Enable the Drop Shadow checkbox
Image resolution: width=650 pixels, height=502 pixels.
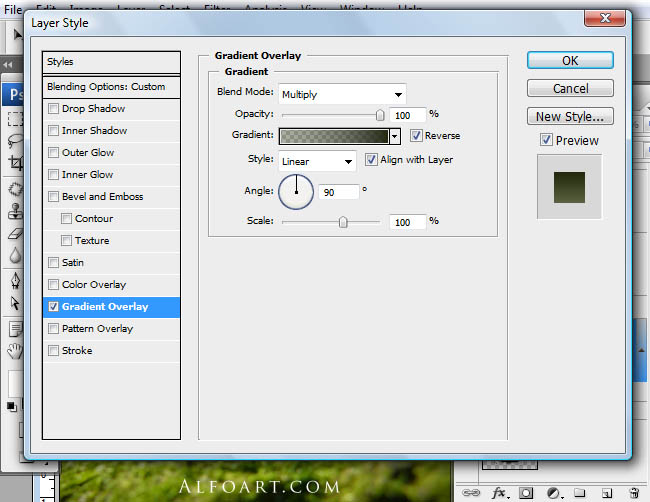(54, 109)
